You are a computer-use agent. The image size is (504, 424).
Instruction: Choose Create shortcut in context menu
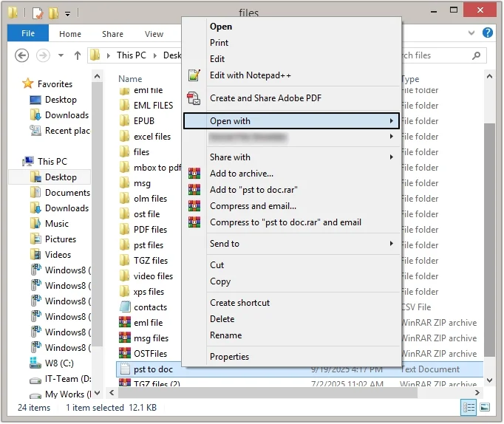tap(291, 303)
